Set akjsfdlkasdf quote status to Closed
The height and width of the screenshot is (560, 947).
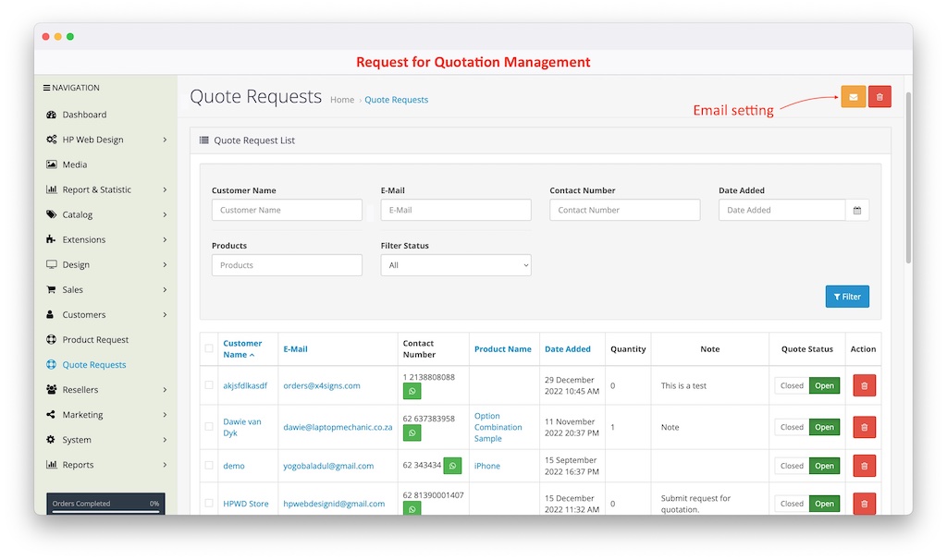792,385
